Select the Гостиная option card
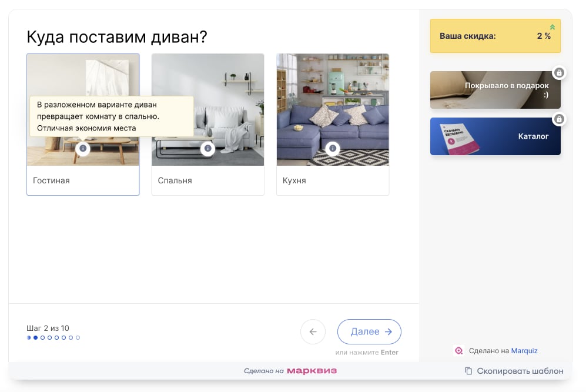This screenshot has height=392, width=586. [x=83, y=125]
